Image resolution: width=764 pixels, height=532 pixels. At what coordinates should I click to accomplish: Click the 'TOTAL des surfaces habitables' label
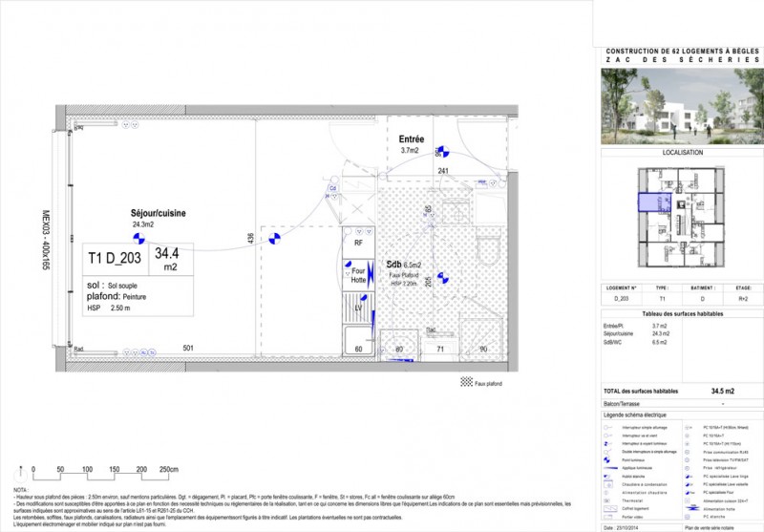tap(641, 391)
